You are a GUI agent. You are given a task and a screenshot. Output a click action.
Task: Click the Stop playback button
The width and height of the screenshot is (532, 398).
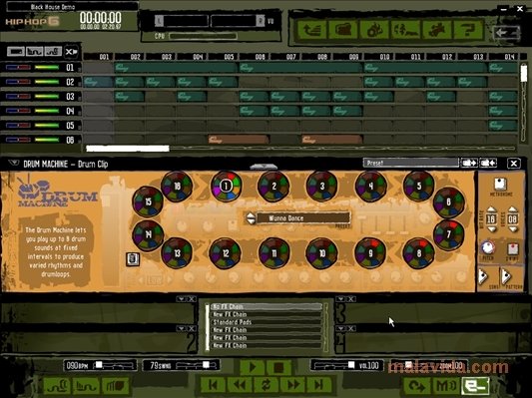click(278, 367)
